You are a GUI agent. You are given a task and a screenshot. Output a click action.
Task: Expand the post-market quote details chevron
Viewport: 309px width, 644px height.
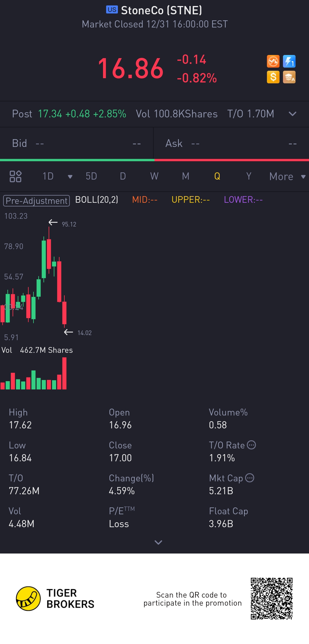point(292,114)
